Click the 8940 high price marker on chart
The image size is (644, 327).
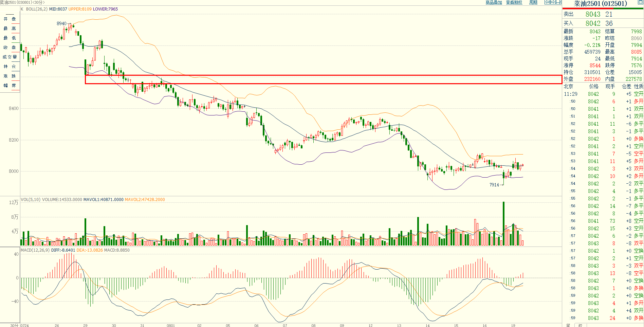coord(61,23)
